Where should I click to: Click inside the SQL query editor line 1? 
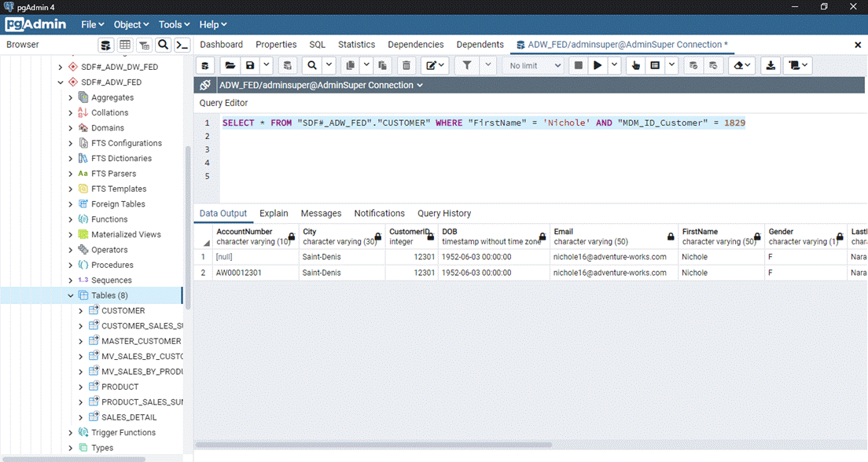[x=484, y=123]
